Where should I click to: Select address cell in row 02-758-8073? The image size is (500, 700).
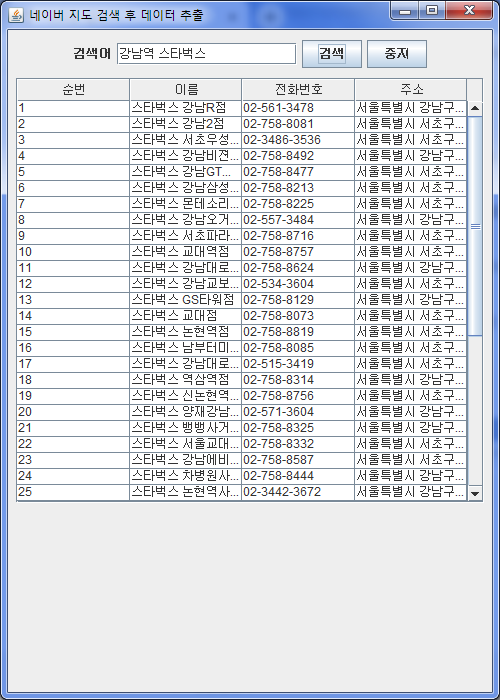pyautogui.click(x=411, y=316)
